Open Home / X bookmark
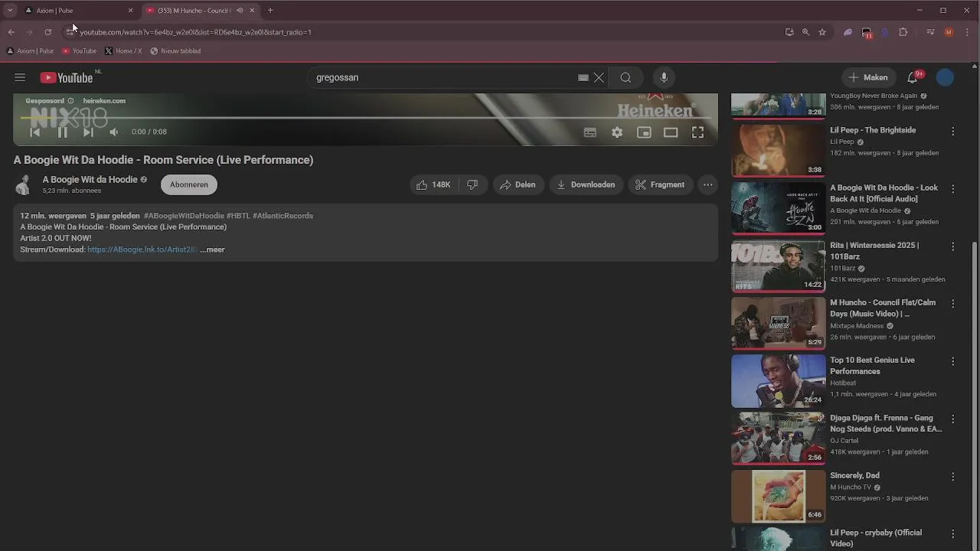The height and width of the screenshot is (551, 980). click(123, 51)
